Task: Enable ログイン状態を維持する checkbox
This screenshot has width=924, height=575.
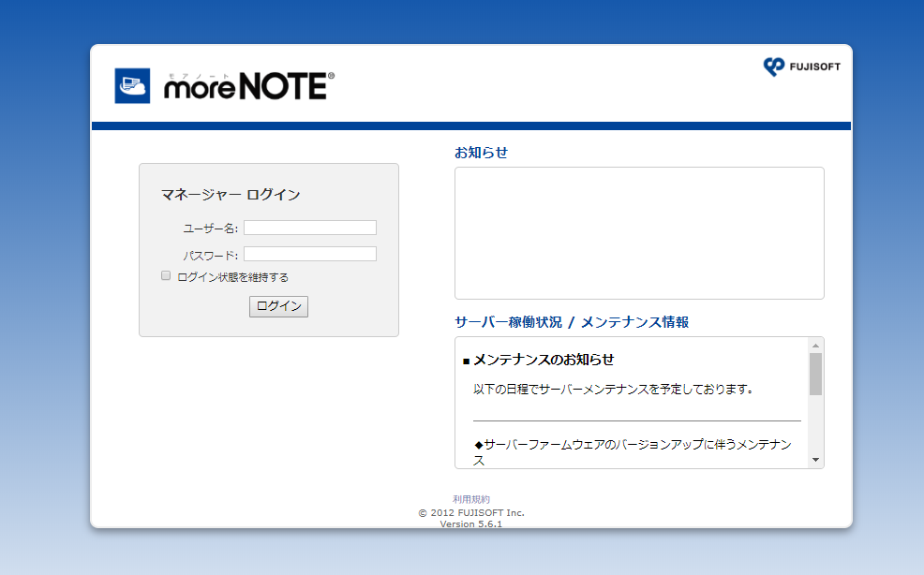Action: [166, 275]
